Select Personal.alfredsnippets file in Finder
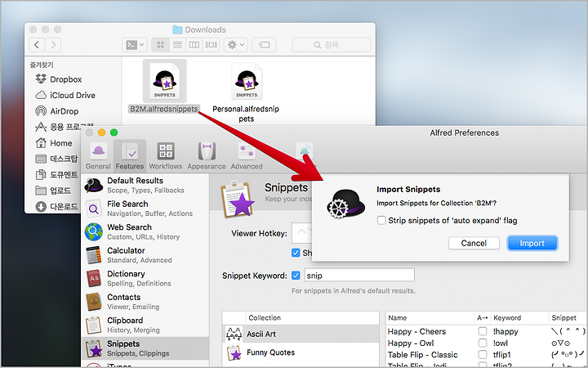 point(246,92)
